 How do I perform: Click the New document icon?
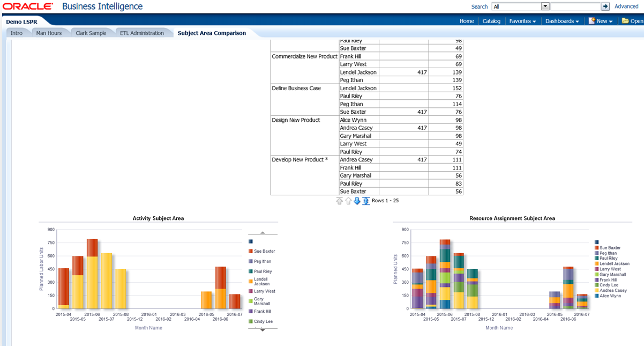591,21
